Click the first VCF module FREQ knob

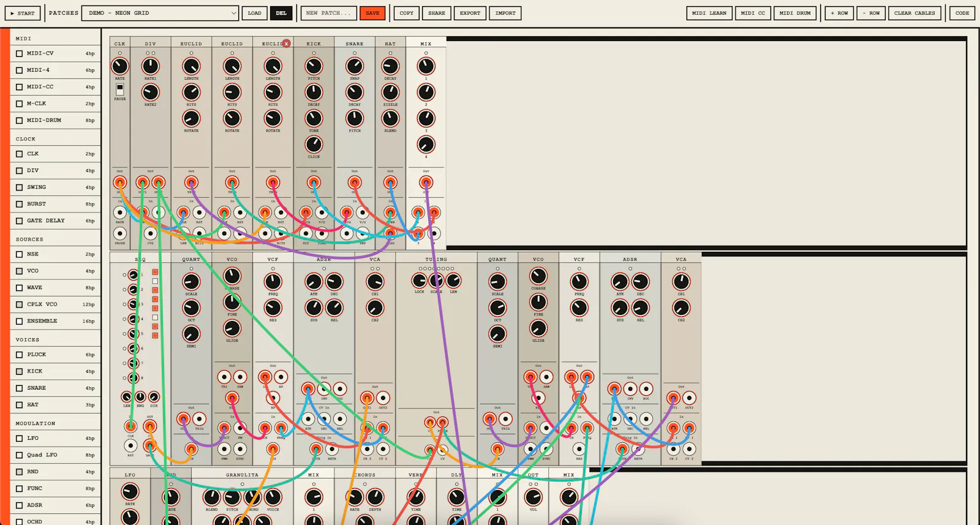click(x=273, y=281)
